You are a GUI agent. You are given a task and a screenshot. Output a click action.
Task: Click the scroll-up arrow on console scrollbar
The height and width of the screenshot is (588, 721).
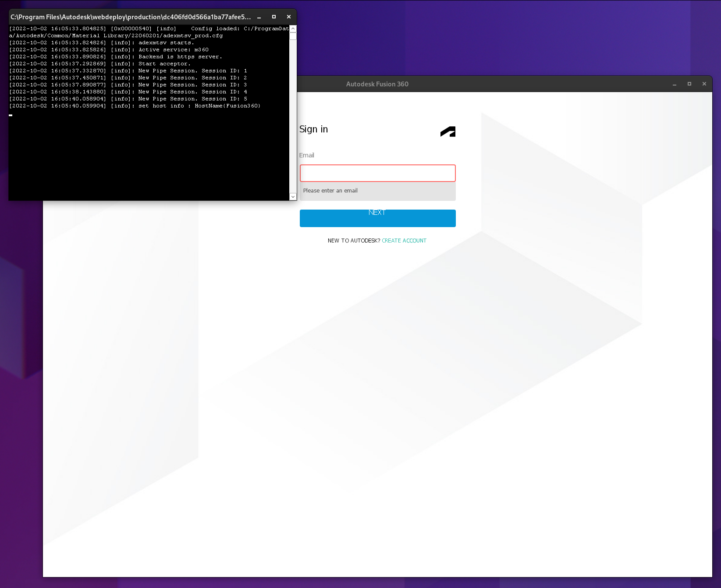(x=293, y=28)
